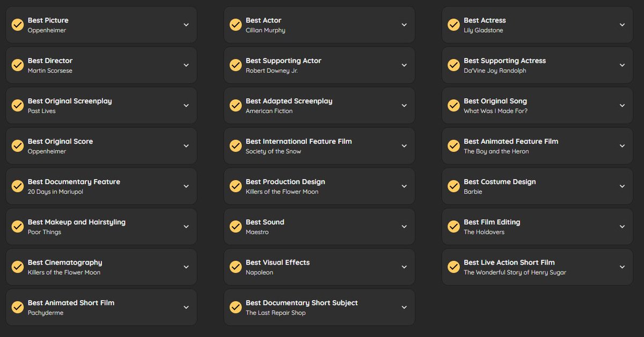Expand the Best Actor chevron
Image resolution: width=644 pixels, height=337 pixels.
coord(404,25)
